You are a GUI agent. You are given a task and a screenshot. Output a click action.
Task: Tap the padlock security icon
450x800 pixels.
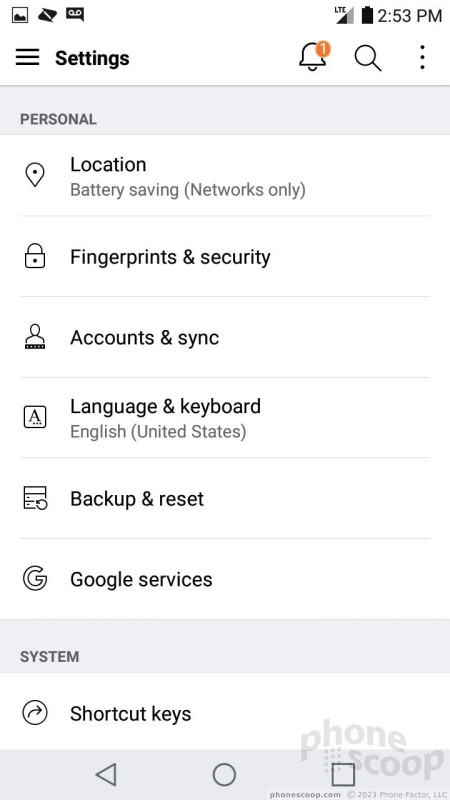[x=35, y=256]
